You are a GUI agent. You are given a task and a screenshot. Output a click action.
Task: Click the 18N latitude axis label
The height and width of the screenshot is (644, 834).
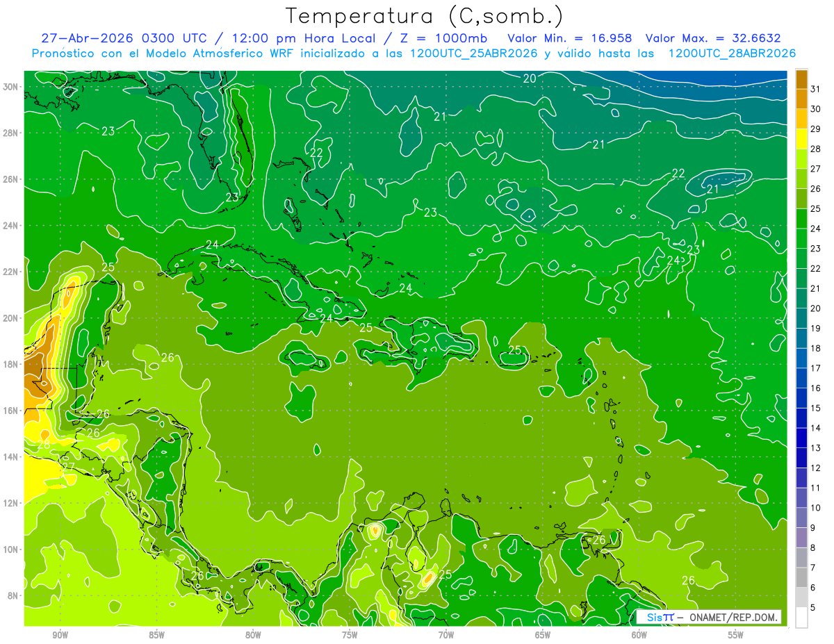[x=10, y=364]
